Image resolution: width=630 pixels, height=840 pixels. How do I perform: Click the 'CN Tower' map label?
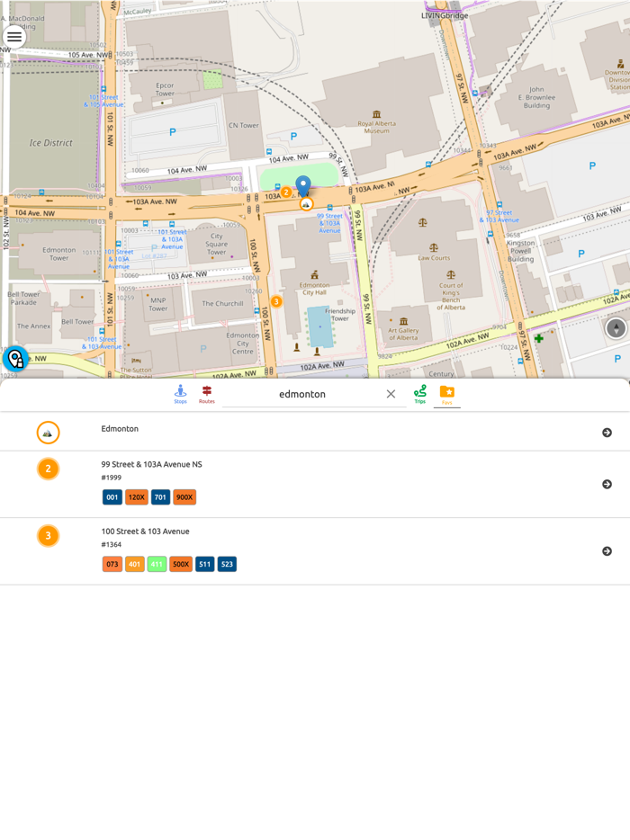(243, 125)
